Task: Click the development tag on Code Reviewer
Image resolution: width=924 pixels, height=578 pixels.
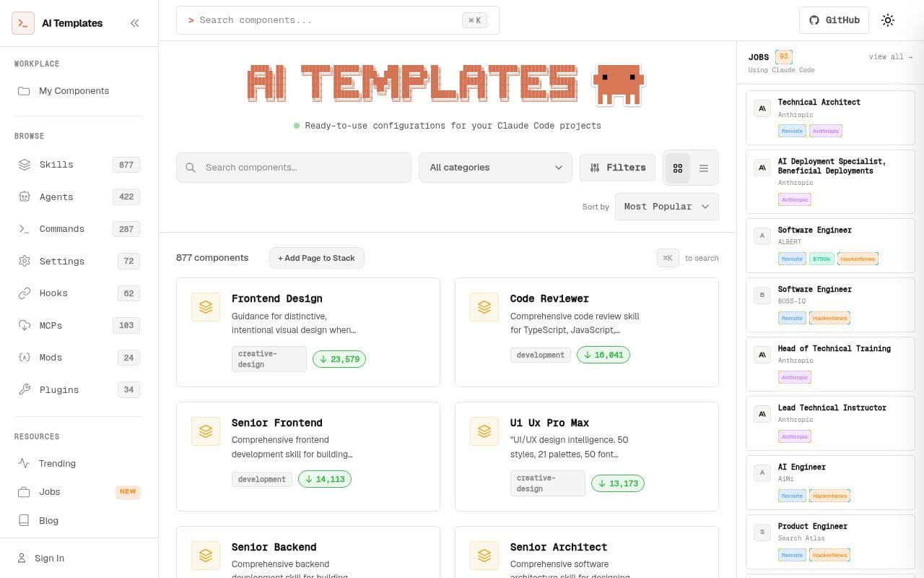Action: click(x=541, y=355)
